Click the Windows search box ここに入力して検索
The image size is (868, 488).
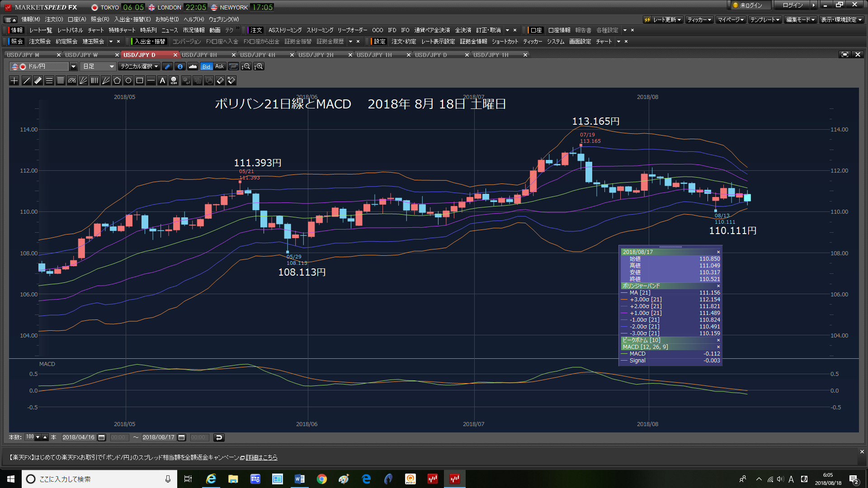tap(99, 479)
